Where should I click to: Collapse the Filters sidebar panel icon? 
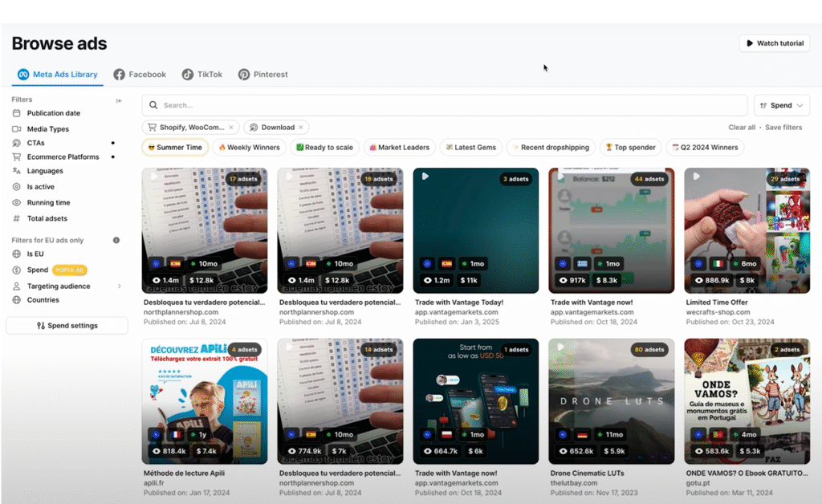[119, 100]
